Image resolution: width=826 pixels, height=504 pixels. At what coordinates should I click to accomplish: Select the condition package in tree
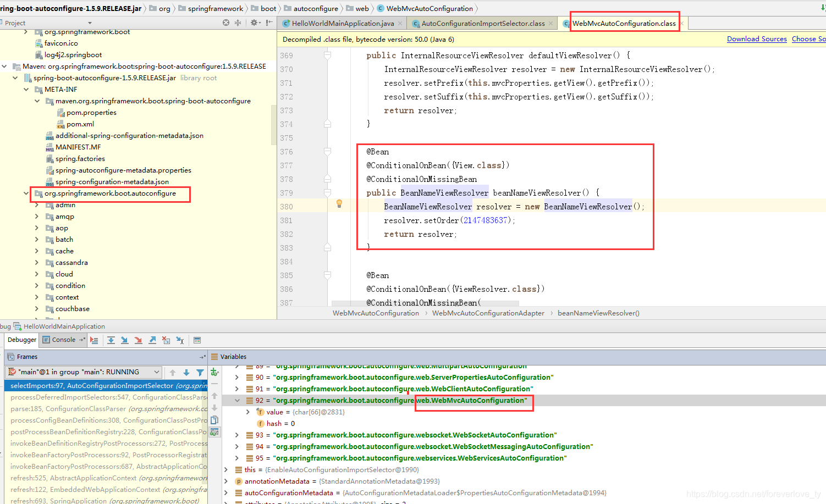pyautogui.click(x=70, y=286)
